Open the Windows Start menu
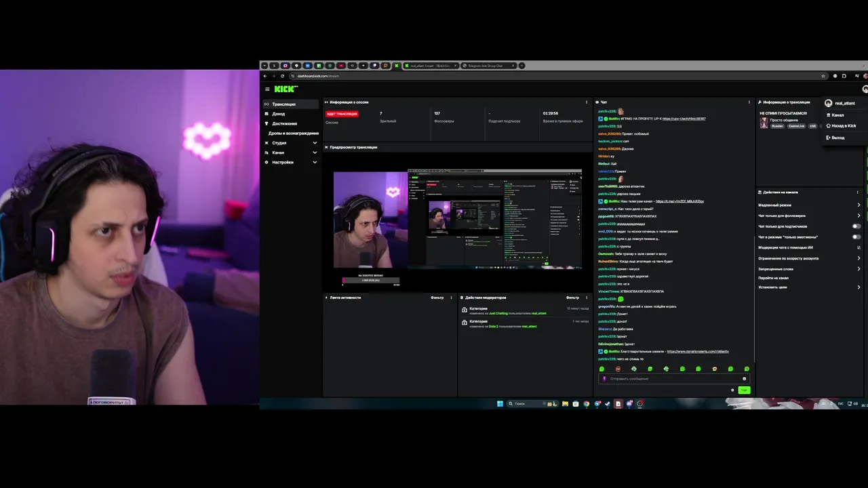The image size is (868, 488). 500,403
